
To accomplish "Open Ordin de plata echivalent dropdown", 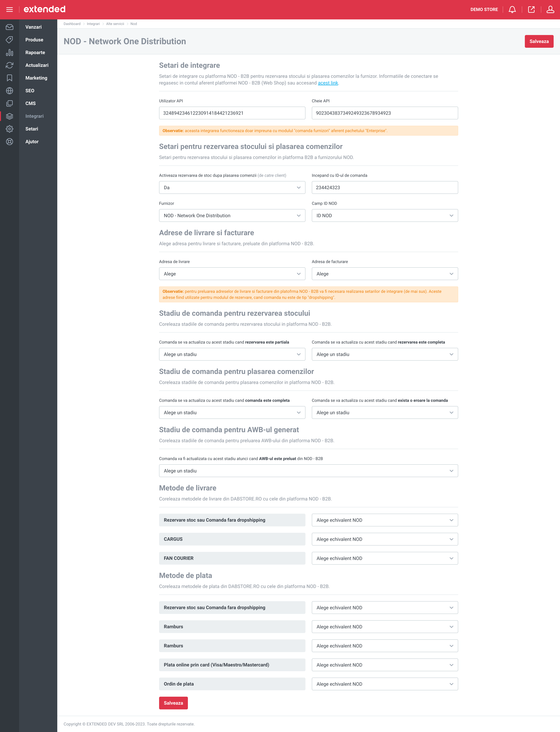I will click(x=385, y=684).
